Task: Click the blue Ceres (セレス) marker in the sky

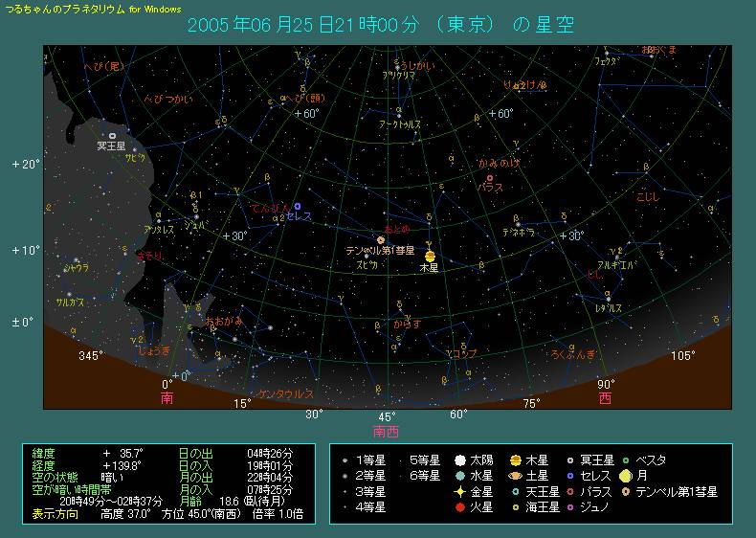Action: coord(298,206)
